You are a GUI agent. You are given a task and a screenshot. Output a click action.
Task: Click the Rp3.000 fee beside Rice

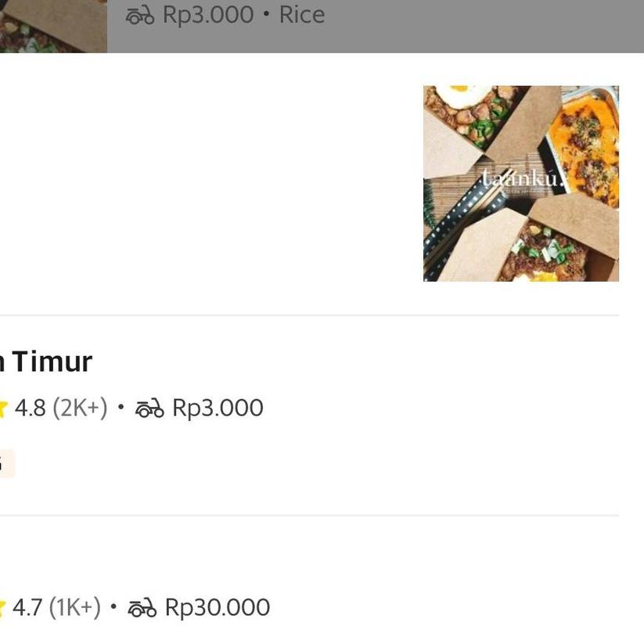208,15
